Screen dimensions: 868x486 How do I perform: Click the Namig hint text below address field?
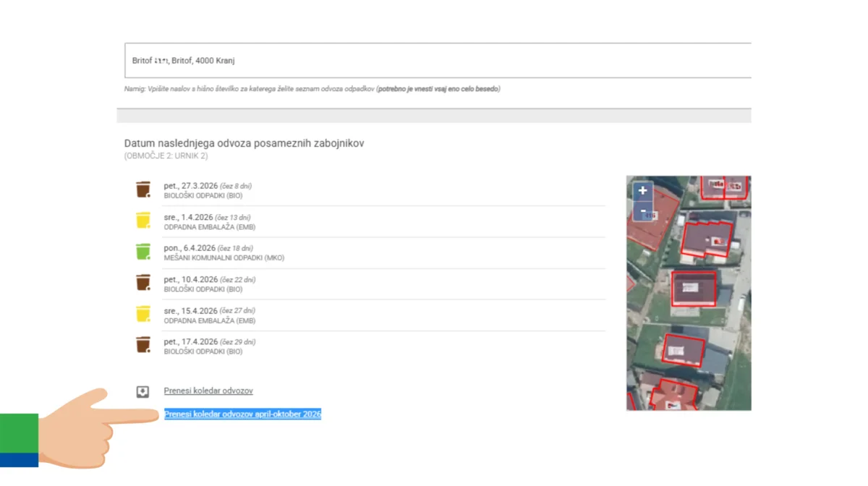[312, 89]
